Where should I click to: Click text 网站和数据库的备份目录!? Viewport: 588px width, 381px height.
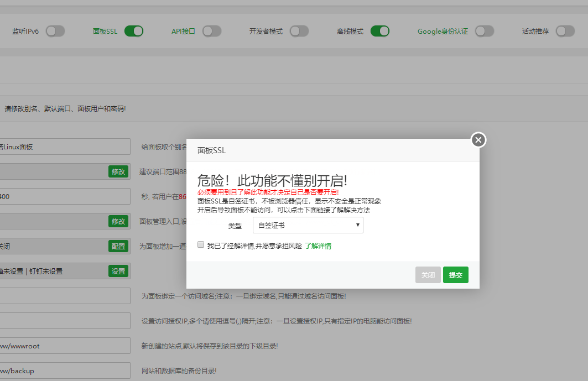click(x=179, y=371)
